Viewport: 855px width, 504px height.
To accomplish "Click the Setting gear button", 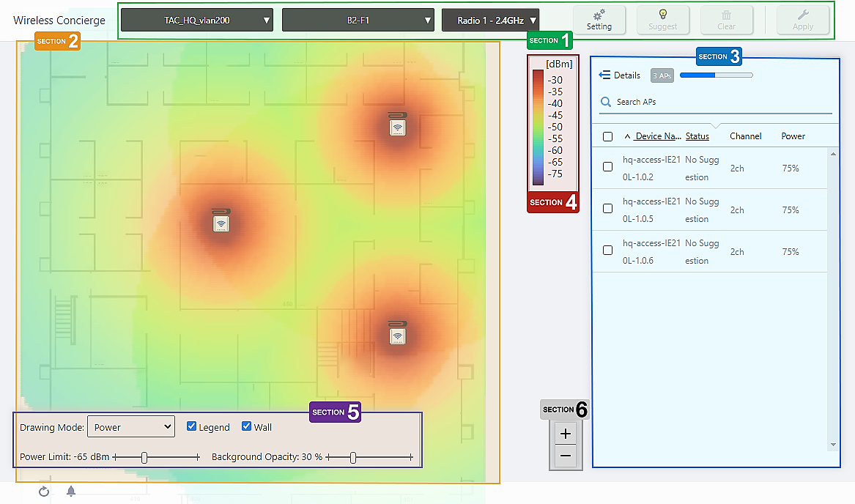I will point(599,20).
